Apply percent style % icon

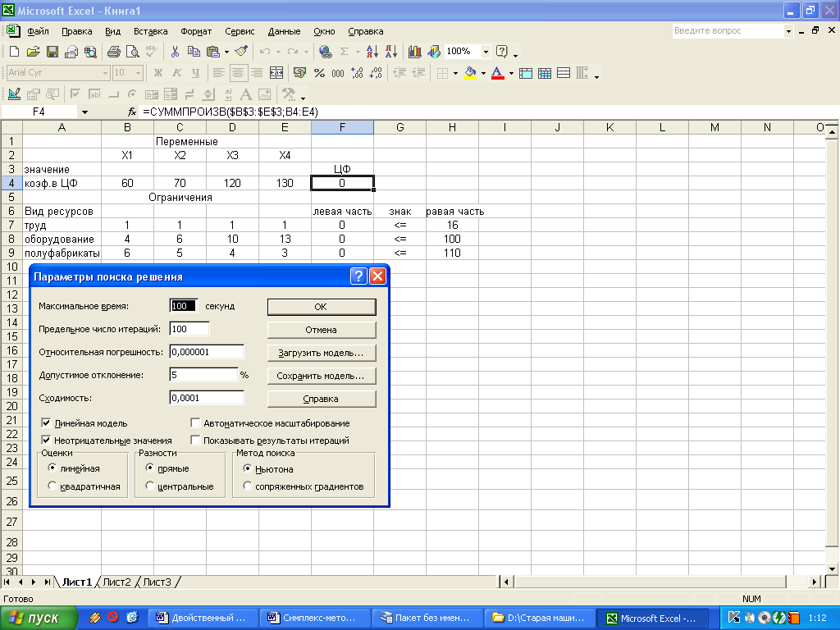319,73
